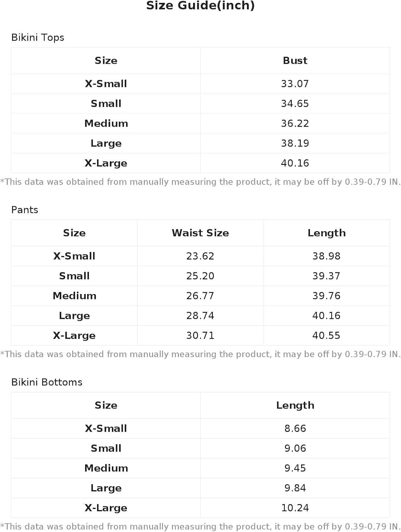Select X-Small row in Bikini Tops table

point(106,84)
